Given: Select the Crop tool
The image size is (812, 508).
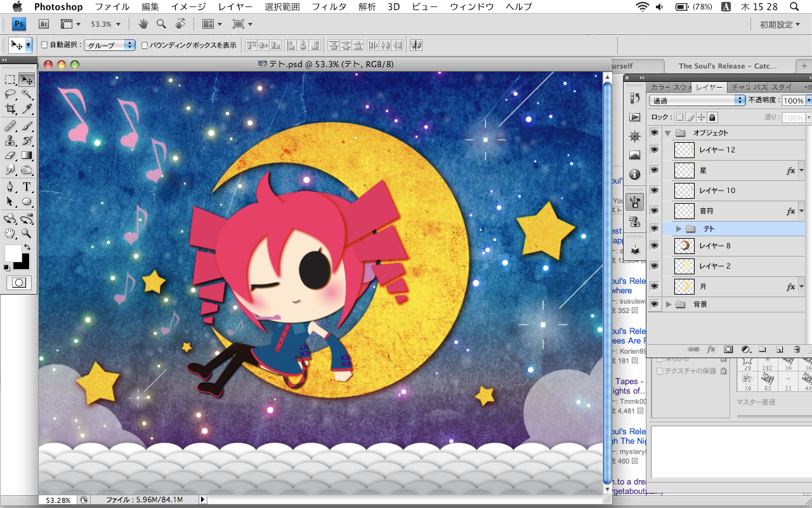Looking at the screenshot, I should pyautogui.click(x=10, y=109).
